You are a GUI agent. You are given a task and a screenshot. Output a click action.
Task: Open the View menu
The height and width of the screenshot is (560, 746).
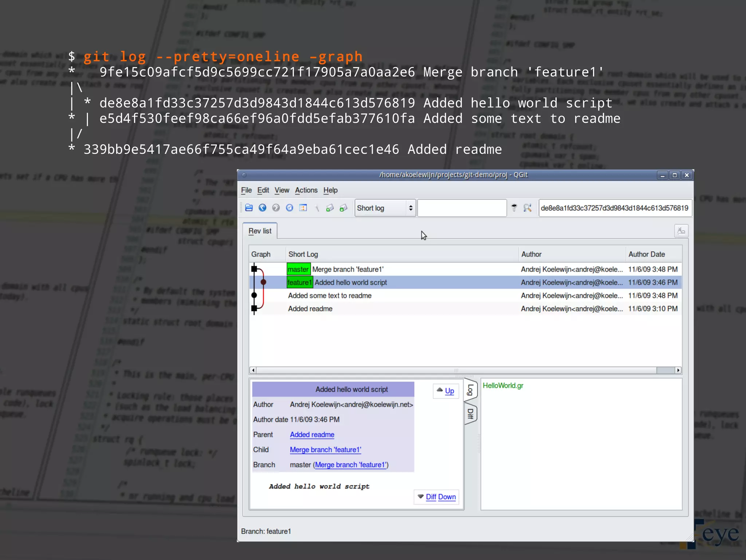(282, 190)
